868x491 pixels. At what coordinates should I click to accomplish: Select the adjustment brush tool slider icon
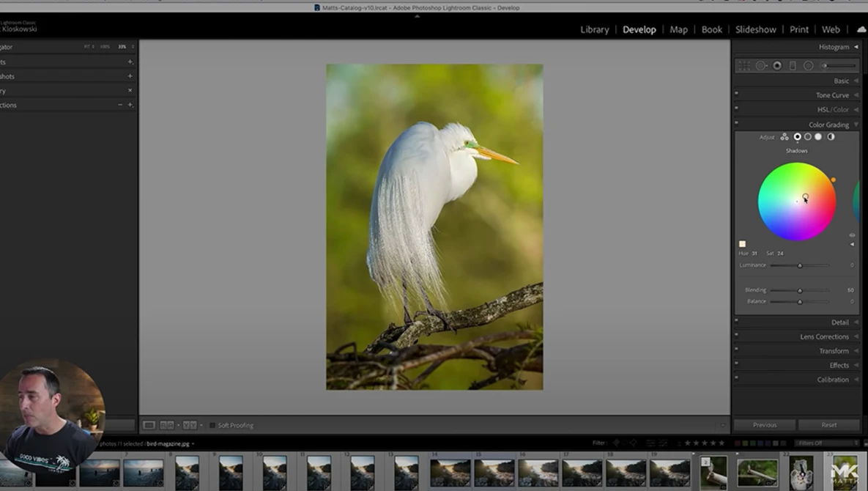pyautogui.click(x=839, y=66)
